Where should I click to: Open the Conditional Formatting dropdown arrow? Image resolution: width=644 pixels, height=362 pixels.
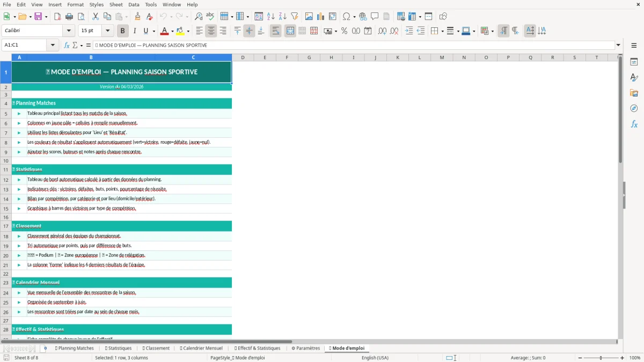coord(492,31)
